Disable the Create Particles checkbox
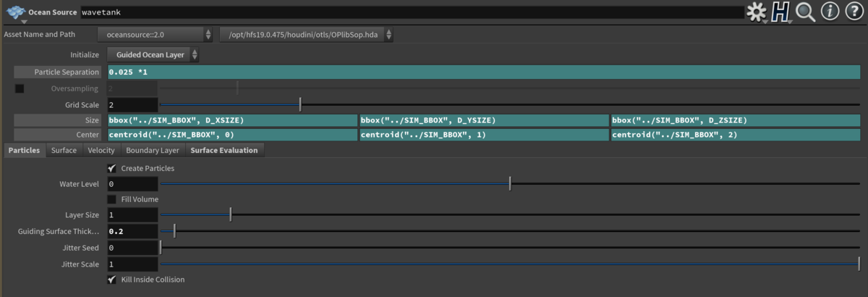 click(x=112, y=168)
